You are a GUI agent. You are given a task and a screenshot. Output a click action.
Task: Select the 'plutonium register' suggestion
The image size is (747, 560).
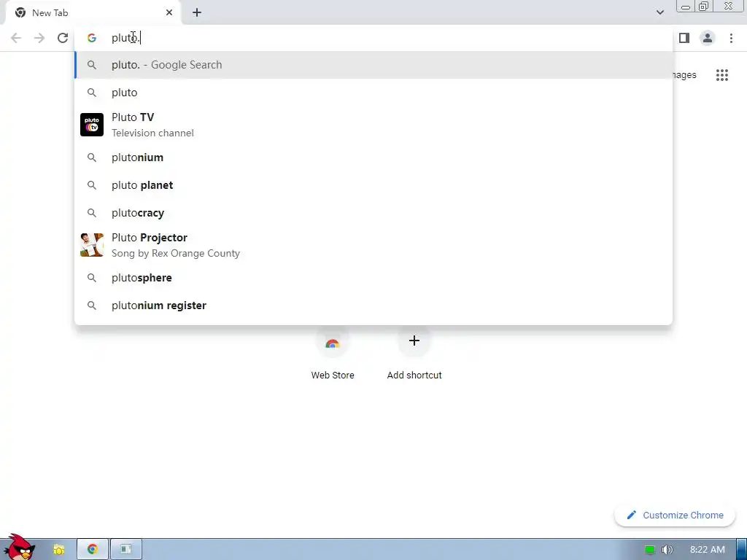[373, 306]
